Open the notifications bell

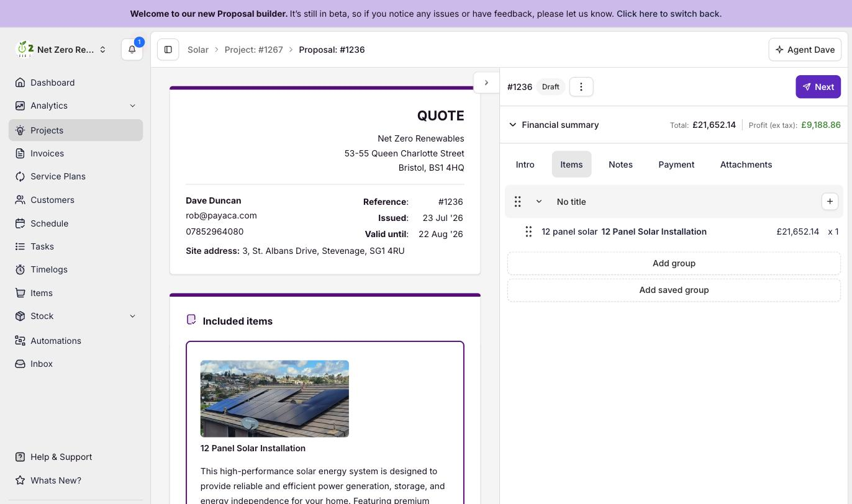click(x=132, y=50)
